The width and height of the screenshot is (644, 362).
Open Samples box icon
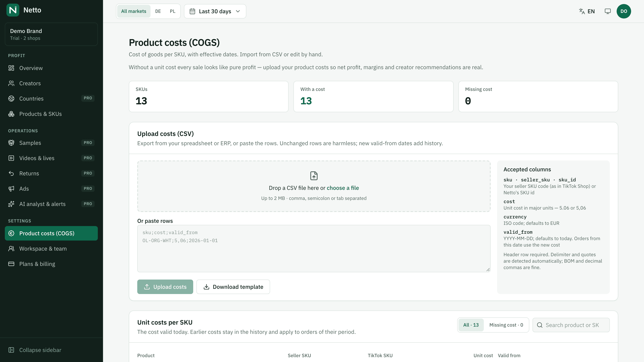point(11,143)
